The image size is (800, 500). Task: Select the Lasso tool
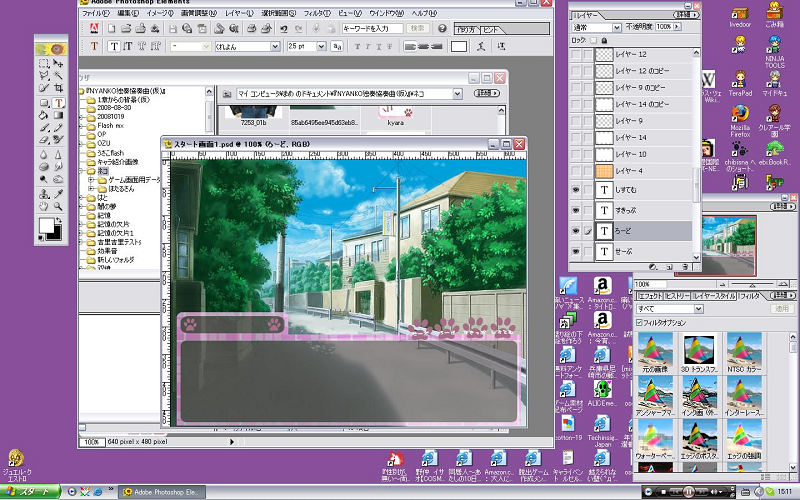pos(44,76)
